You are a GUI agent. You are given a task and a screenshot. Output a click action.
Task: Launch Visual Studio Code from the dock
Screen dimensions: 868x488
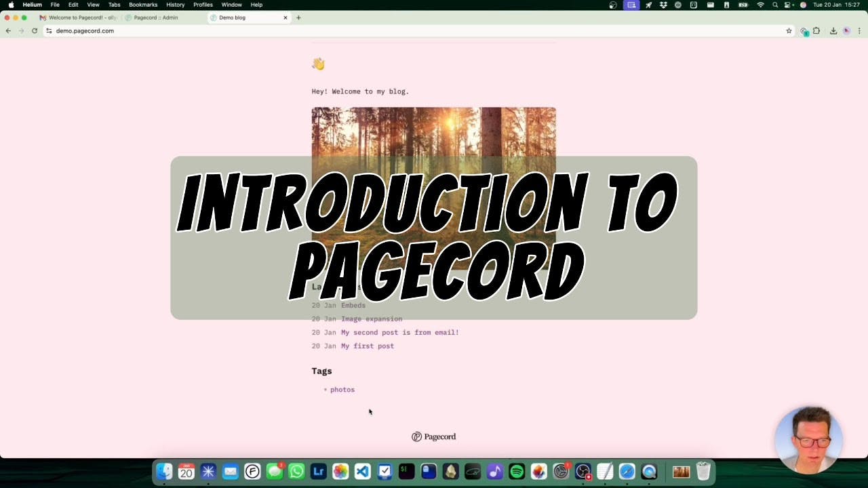[363, 471]
